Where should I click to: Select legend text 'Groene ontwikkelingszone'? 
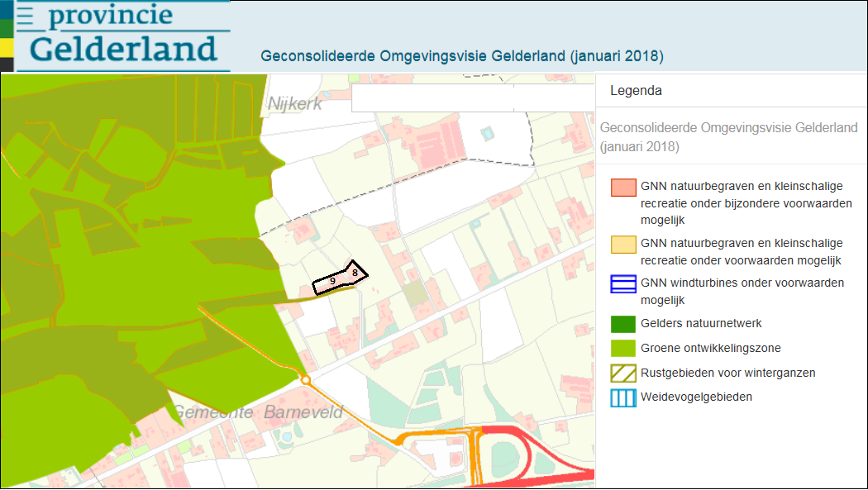711,349
